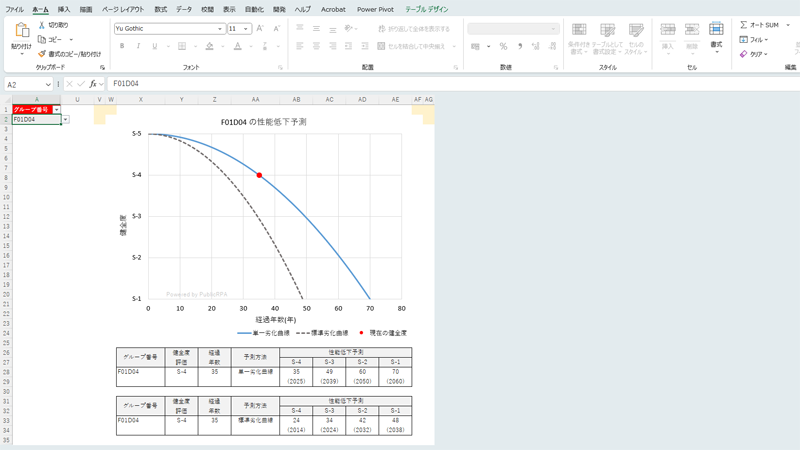Click the Clear (クリア) eraser icon
The image size is (800, 450).
point(743,54)
